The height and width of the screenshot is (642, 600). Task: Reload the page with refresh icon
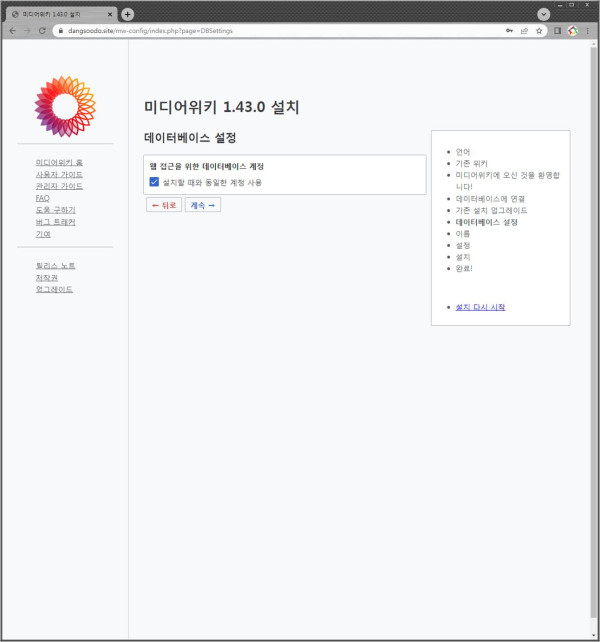pos(42,31)
